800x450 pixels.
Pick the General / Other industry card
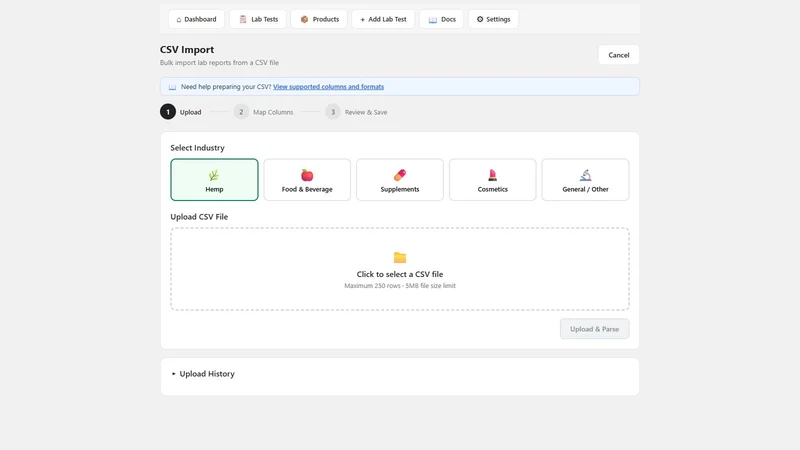pyautogui.click(x=585, y=180)
